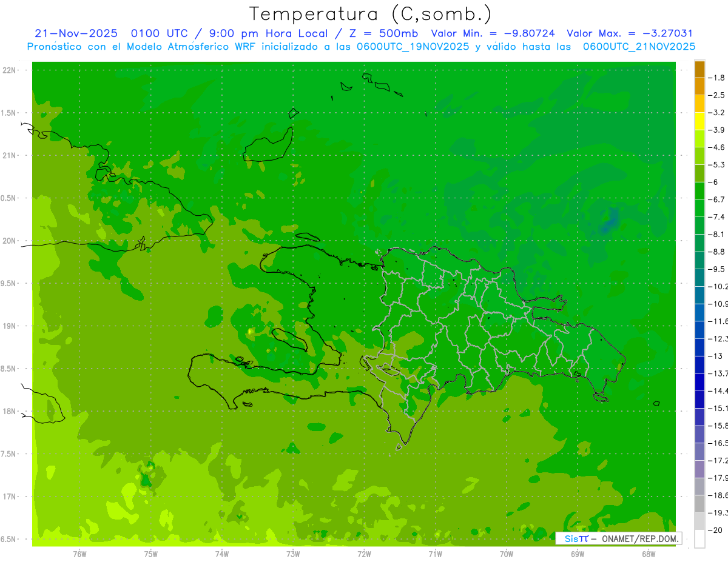Click the '-3.2' colorbar value
Viewport: 728px width, 562px height.
(718, 112)
